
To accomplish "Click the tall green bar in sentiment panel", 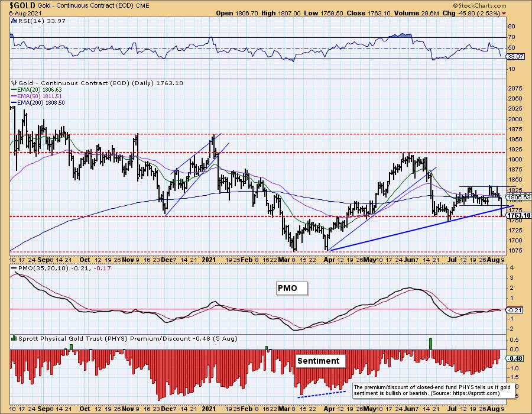I will [430, 344].
